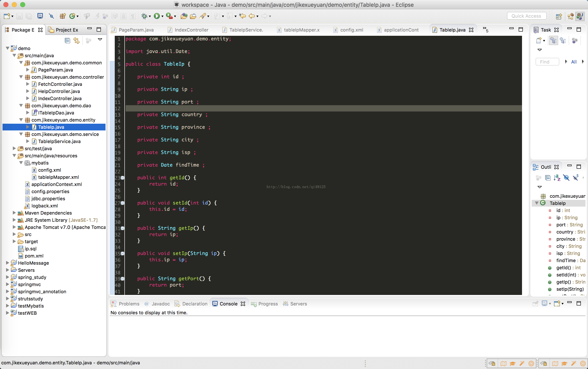
Task: Collapse the getId method fold marker
Action: [123, 178]
